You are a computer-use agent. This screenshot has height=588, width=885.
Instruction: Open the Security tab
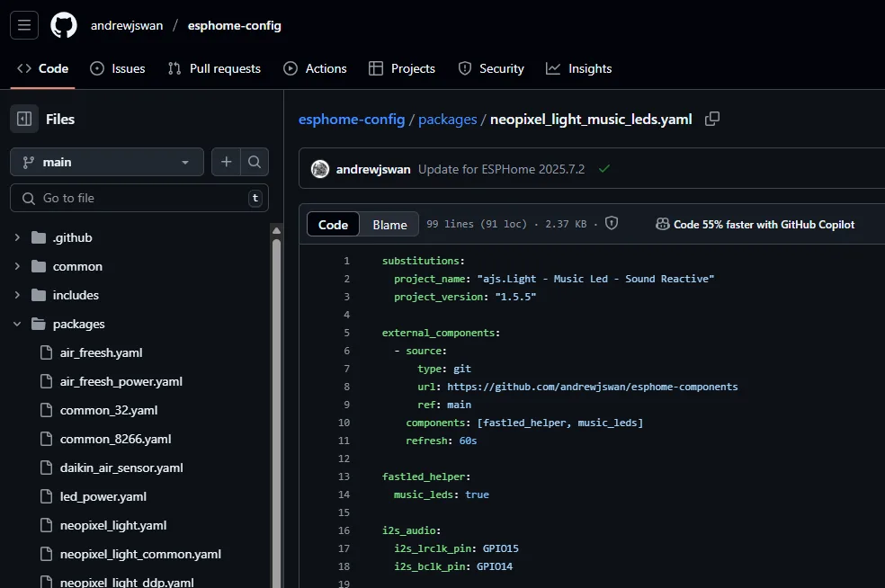point(491,68)
